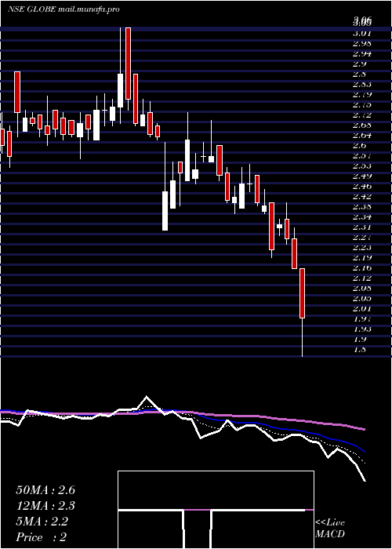Click the 2.79 price axis label
Screen dimensions: 392x549
pos(362,94)
